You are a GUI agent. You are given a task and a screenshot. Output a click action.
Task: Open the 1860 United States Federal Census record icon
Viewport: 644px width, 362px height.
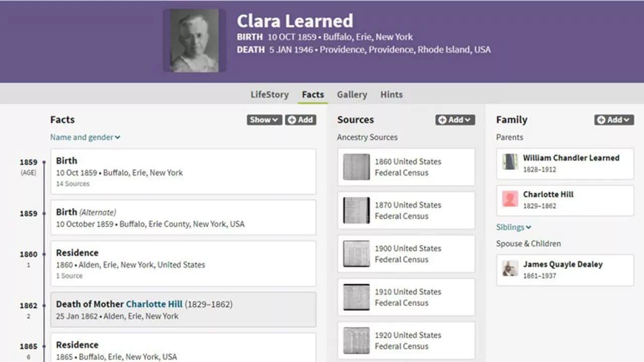(356, 167)
